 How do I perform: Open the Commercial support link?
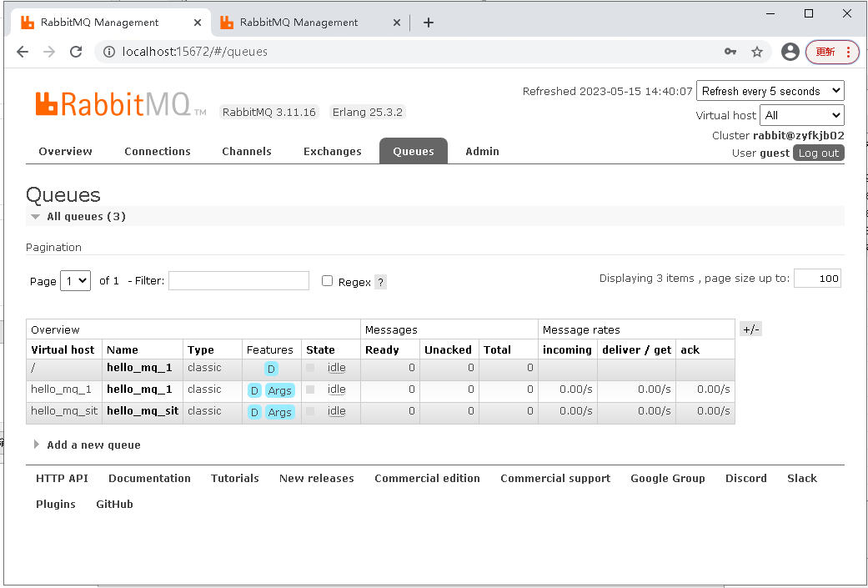(555, 479)
